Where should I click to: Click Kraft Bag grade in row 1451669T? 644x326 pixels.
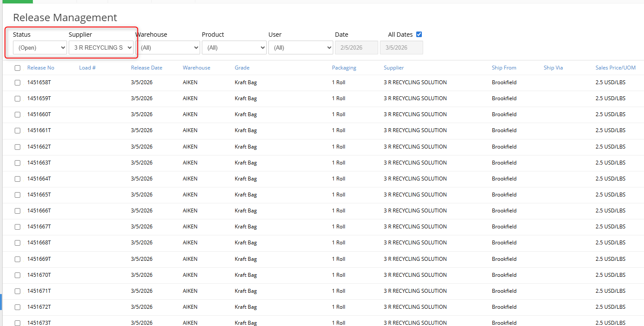point(246,259)
